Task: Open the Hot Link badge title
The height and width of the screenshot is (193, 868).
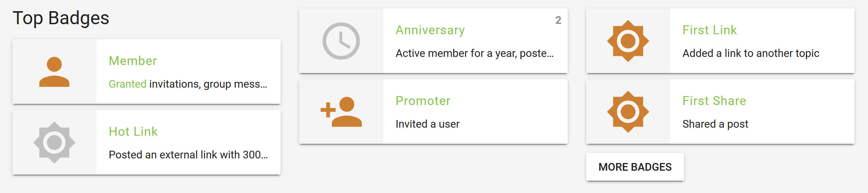Action: [133, 131]
